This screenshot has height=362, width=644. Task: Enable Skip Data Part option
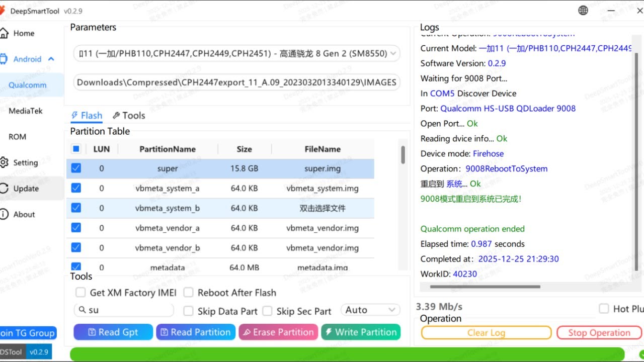(189, 311)
